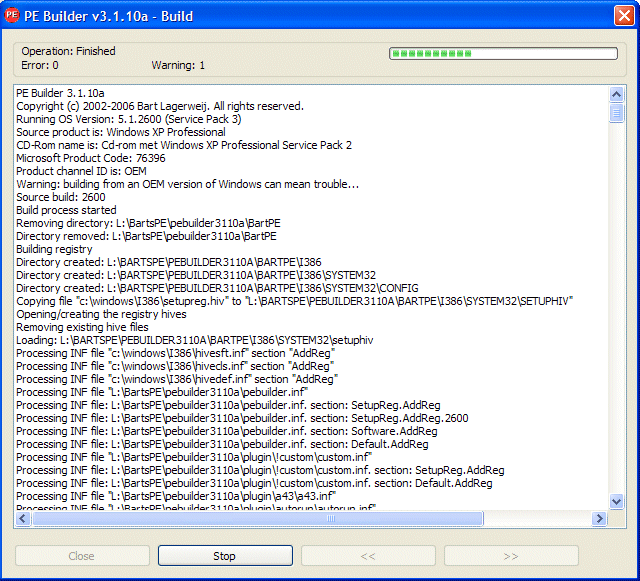Select the 'Copying file setupreg.hiv' line
Screen dimensions: 640x581
(295, 301)
